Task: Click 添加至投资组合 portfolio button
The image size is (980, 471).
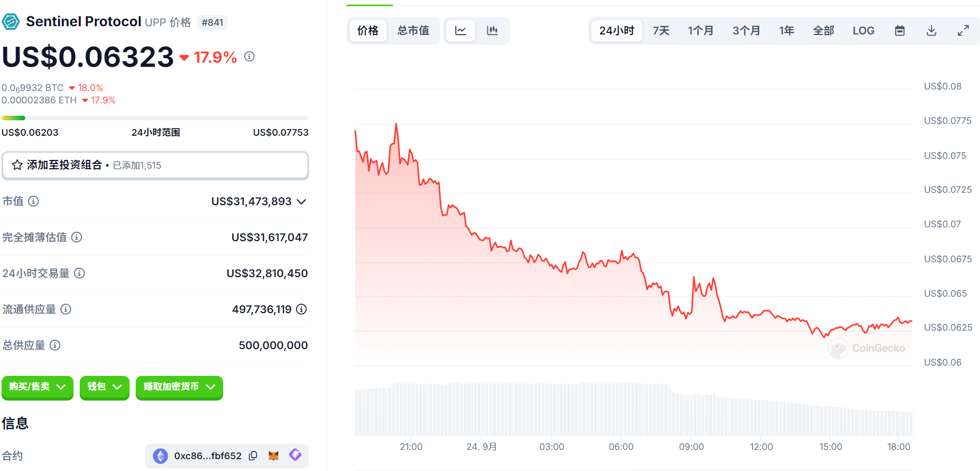Action: (x=155, y=165)
